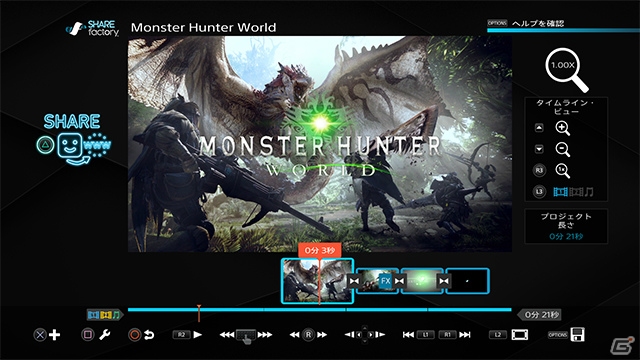The image size is (640, 360).
Task: Click the 0分 21秒 timeline end label
Action: 539,315
